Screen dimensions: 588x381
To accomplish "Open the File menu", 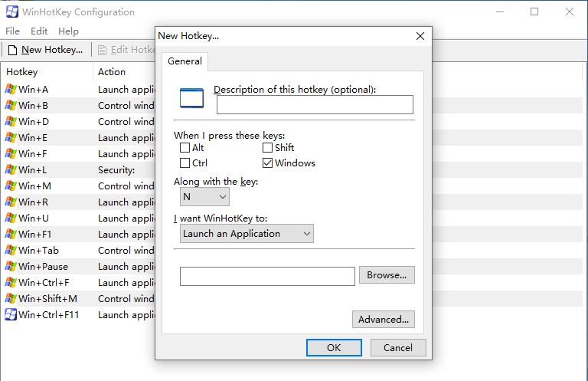I will (12, 31).
